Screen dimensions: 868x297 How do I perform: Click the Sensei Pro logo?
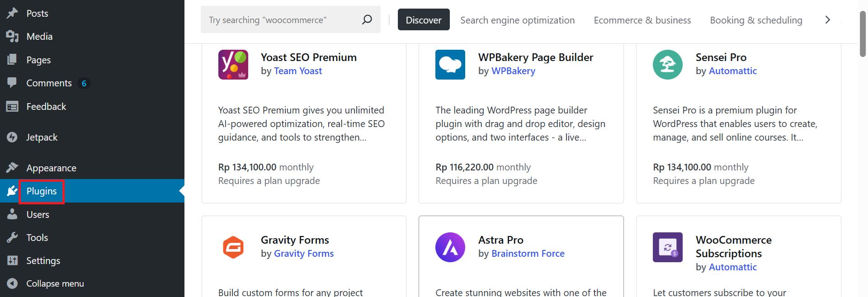[x=668, y=65]
